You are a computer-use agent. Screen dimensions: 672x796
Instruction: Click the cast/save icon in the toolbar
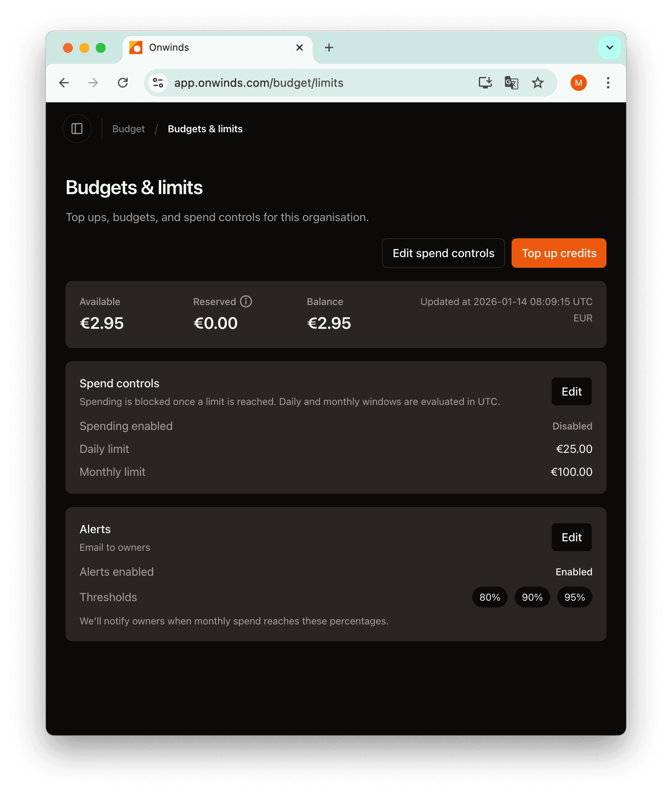[485, 83]
